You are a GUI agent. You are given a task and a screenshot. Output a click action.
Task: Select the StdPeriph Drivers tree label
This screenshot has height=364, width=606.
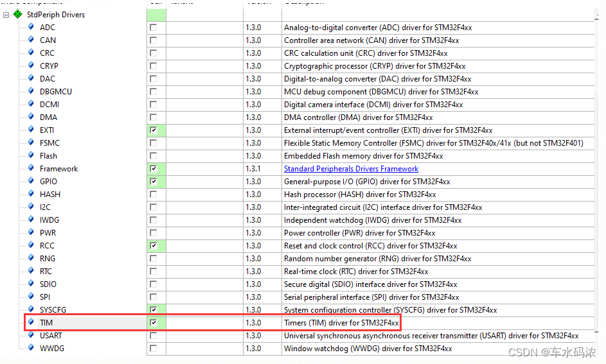56,15
